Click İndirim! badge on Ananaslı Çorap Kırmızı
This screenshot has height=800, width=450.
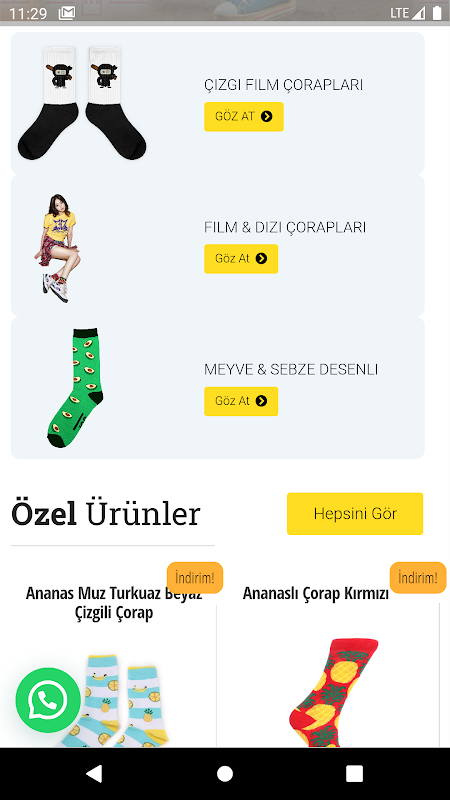pos(418,578)
